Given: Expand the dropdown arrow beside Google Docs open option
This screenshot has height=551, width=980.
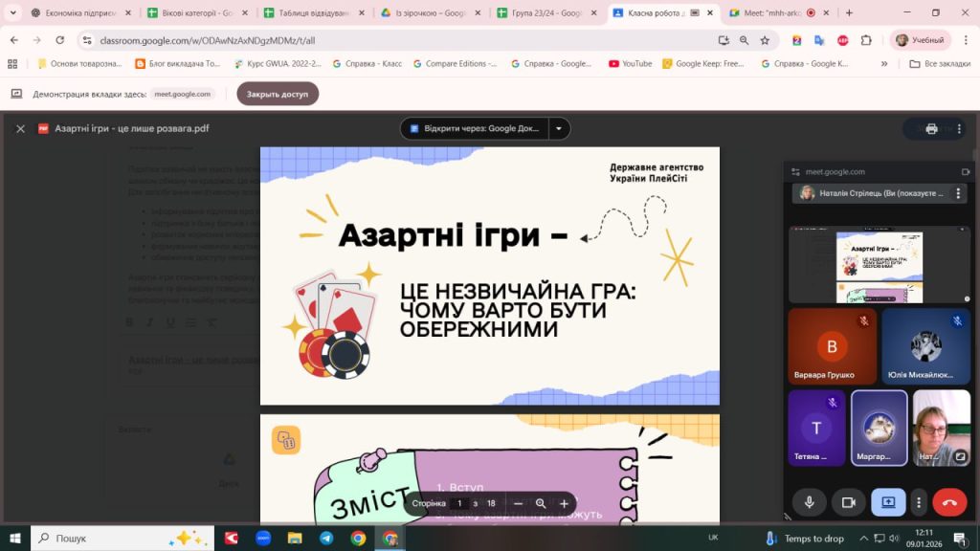Looking at the screenshot, I should coord(559,128).
